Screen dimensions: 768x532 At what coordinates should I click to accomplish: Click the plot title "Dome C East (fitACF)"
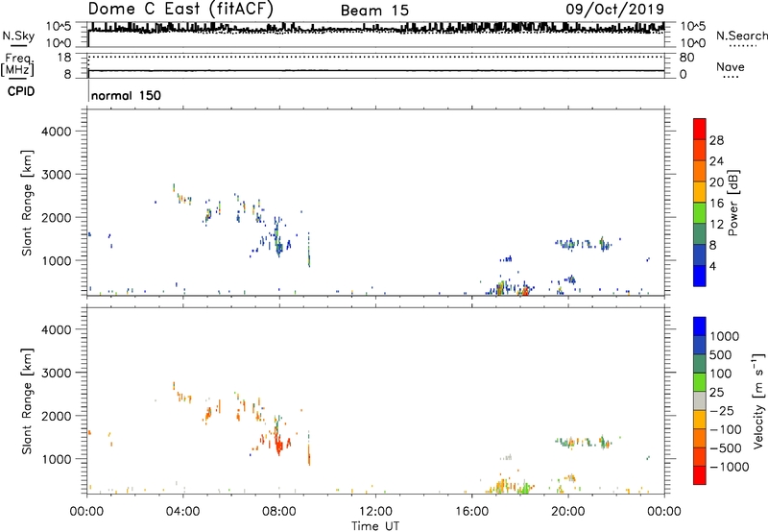(x=180, y=9)
